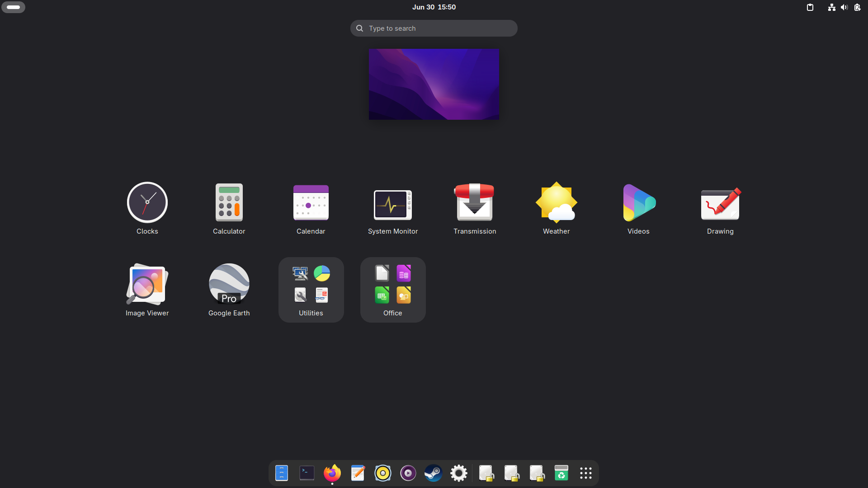Viewport: 868px width, 488px height.
Task: Open Files manager from the dock
Action: 282,473
